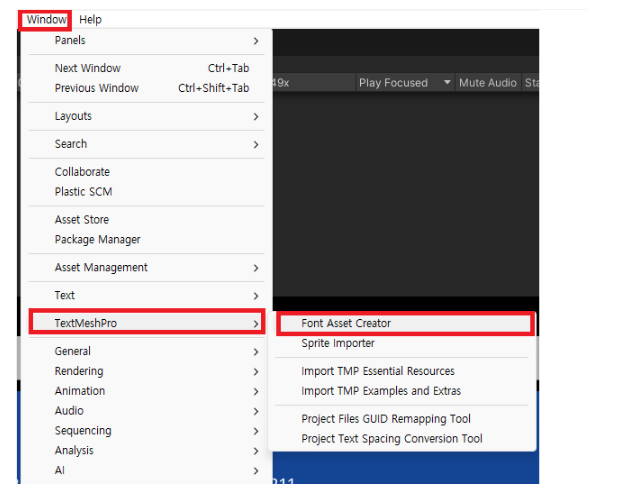Choose Collaborate from Window menu
This screenshot has height=491, width=632.
click(x=147, y=172)
